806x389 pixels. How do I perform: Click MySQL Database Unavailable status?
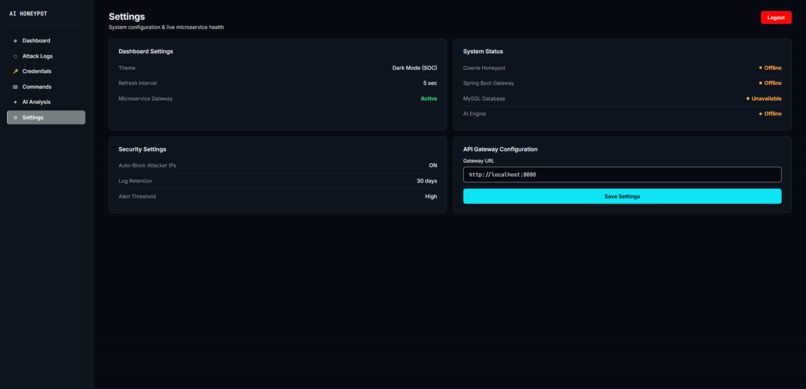[764, 99]
